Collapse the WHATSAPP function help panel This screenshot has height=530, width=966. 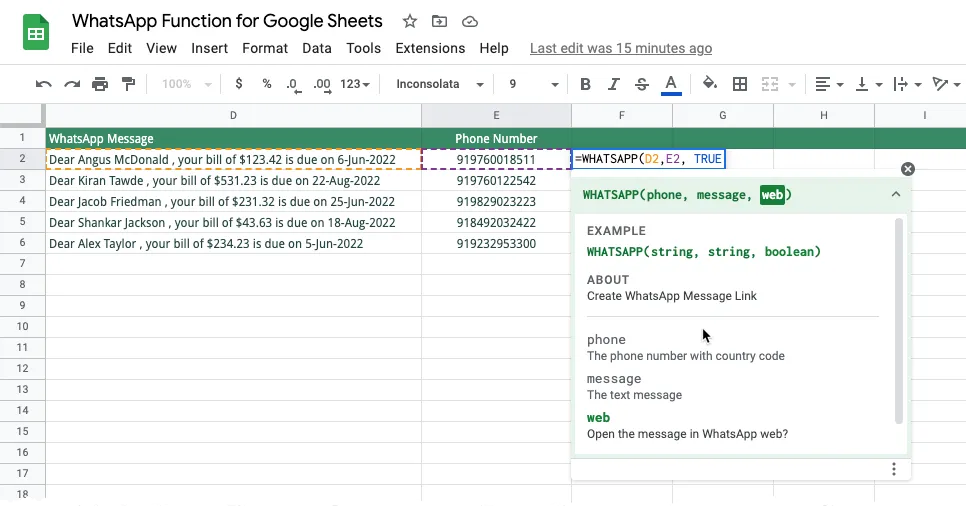click(x=895, y=195)
